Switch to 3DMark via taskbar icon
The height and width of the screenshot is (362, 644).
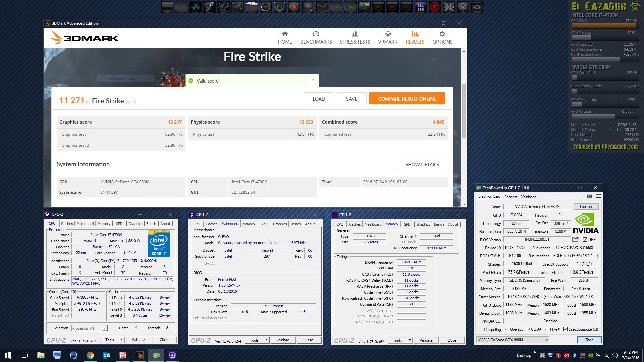140,355
